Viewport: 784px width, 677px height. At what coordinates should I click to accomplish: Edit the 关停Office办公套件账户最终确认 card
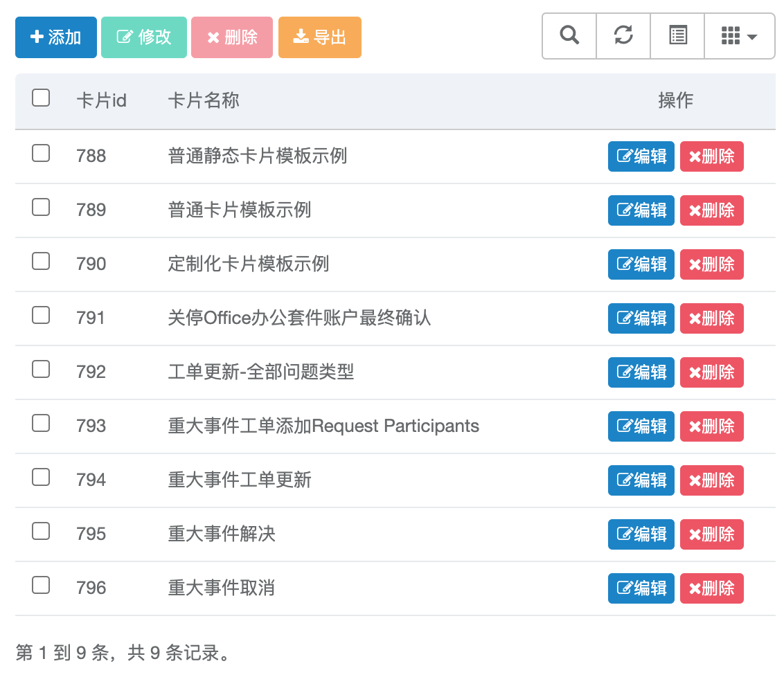click(641, 318)
